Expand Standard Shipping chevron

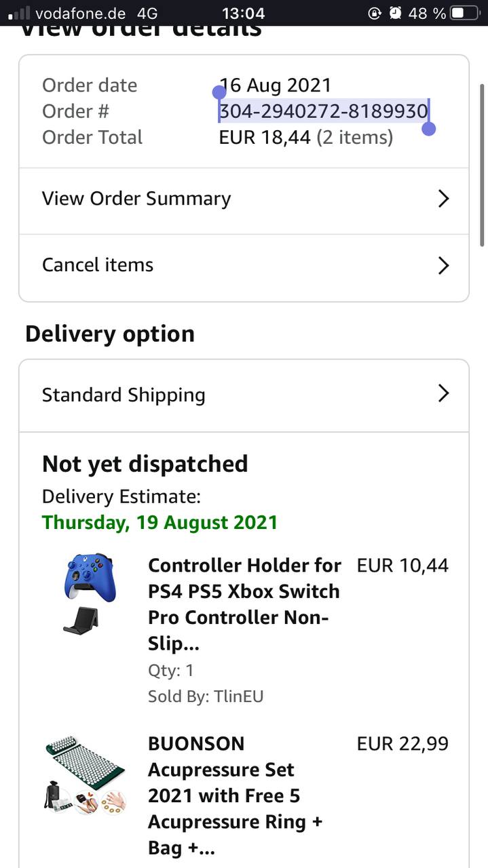443,393
